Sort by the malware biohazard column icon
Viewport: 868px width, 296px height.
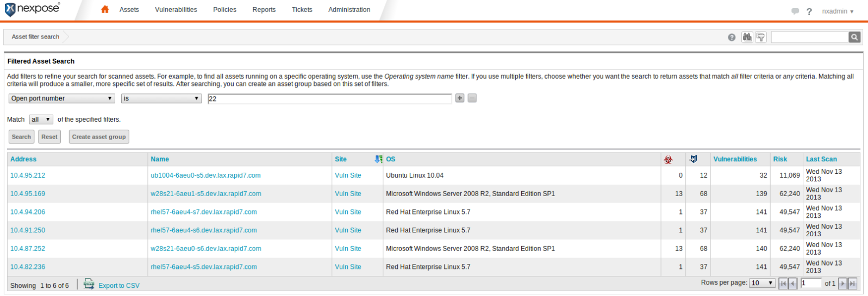click(668, 159)
